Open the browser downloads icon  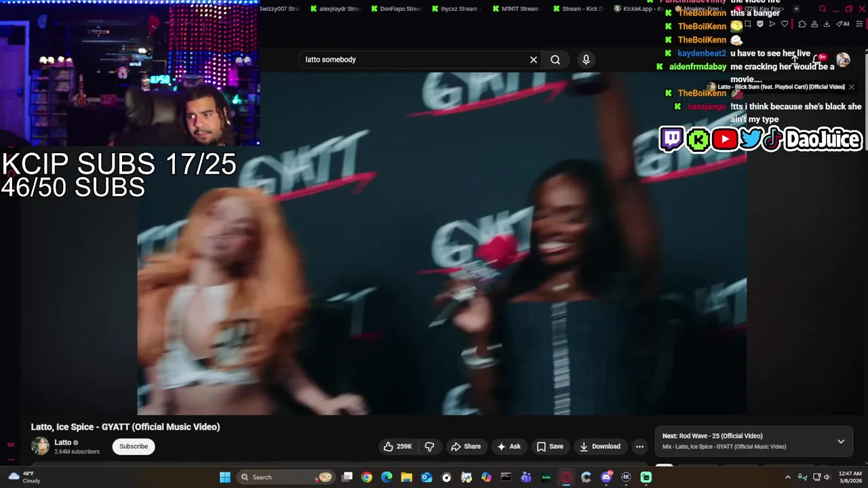click(827, 24)
